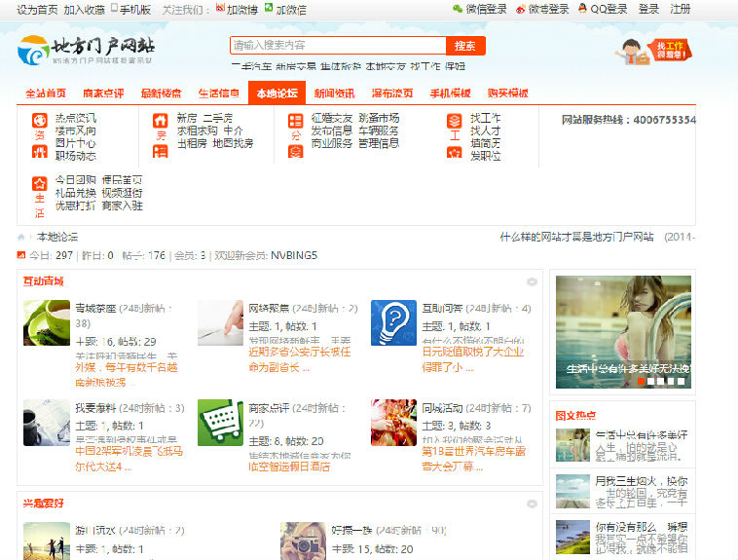Click the 注册 link at top right

tap(681, 9)
